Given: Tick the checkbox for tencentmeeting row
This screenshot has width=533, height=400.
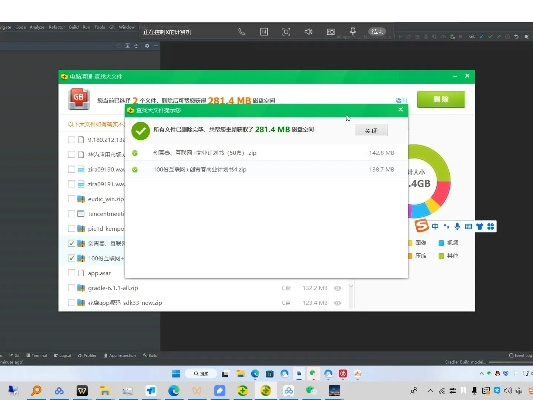Looking at the screenshot, I should (71, 214).
